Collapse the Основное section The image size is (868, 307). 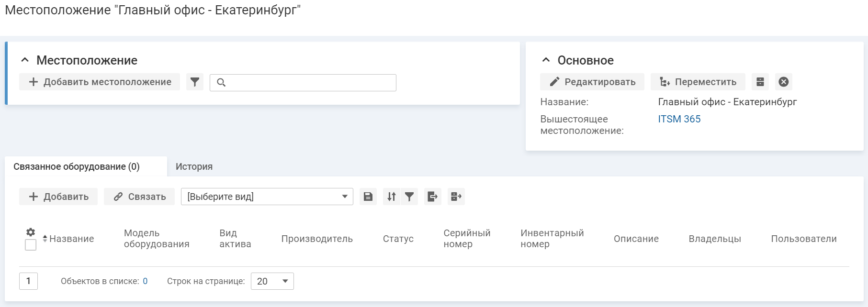point(546,60)
